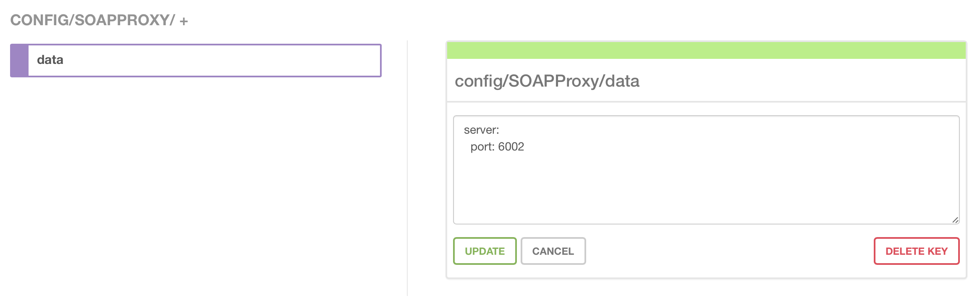This screenshot has height=301, width=980.
Task: Click the vertical divider between panels
Action: coord(407,168)
